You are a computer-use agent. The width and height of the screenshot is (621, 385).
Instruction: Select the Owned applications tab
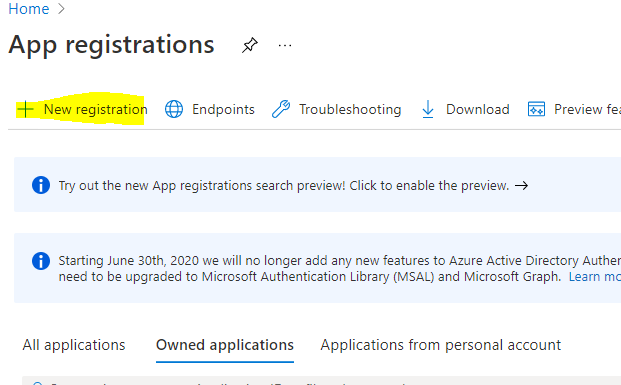click(225, 345)
